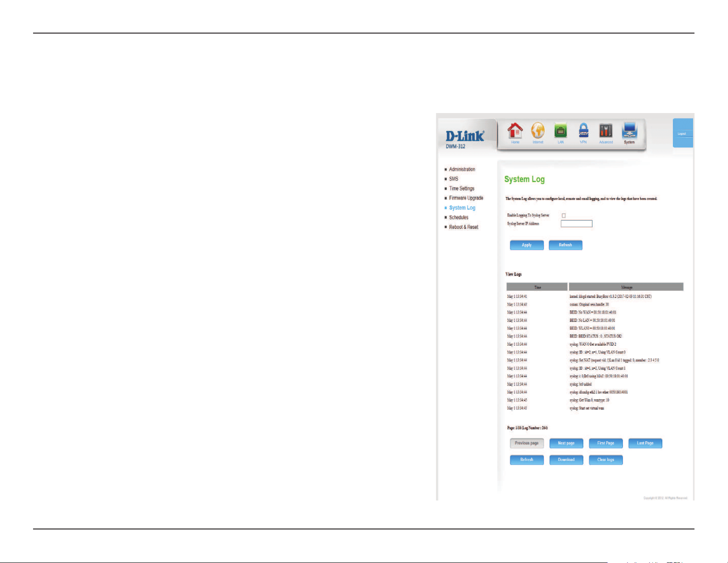Click the Clear logs button
Image resolution: width=728 pixels, height=563 pixels.
(x=606, y=460)
